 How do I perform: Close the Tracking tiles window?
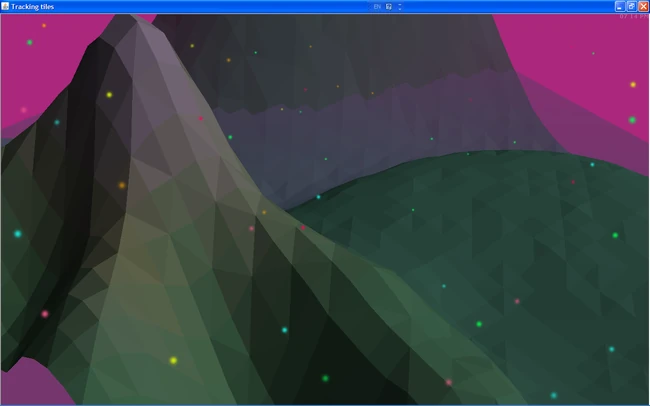[x=643, y=6]
